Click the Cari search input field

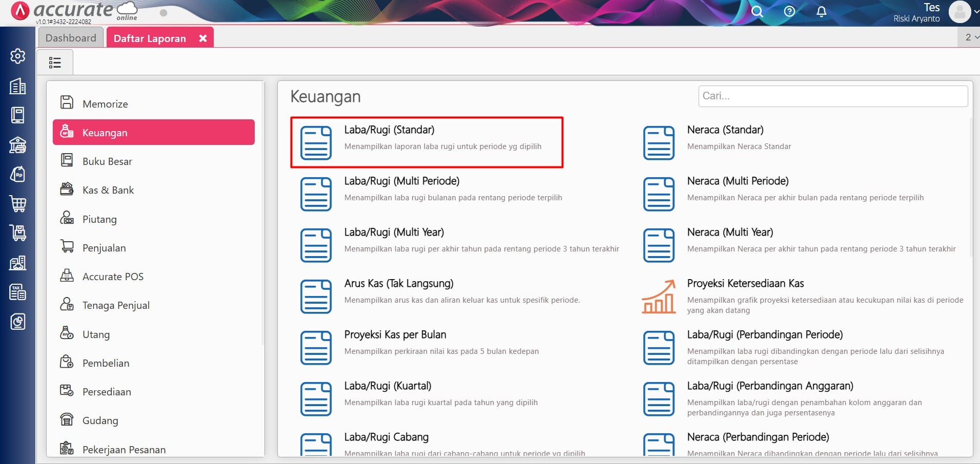point(832,96)
